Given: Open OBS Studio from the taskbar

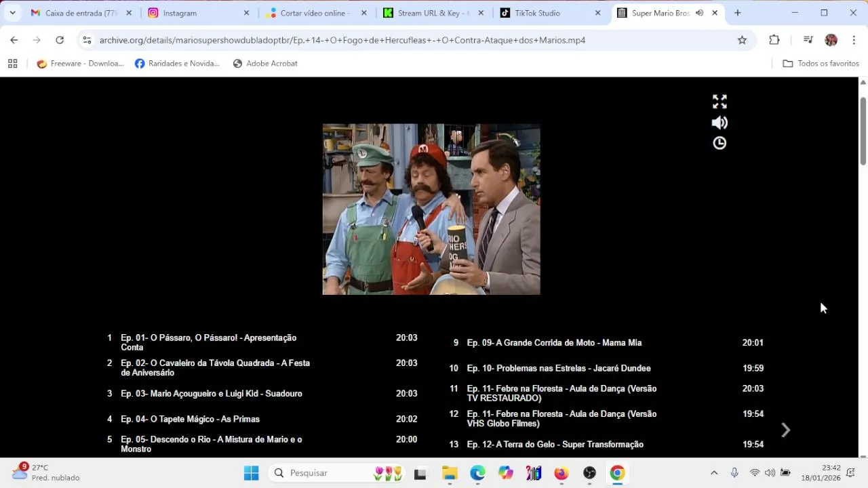Looking at the screenshot, I should 589,473.
